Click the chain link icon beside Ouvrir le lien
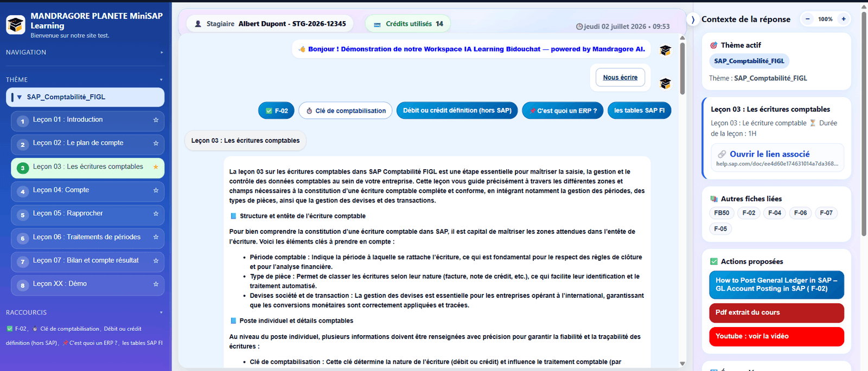Image resolution: width=868 pixels, height=371 pixels. click(722, 154)
